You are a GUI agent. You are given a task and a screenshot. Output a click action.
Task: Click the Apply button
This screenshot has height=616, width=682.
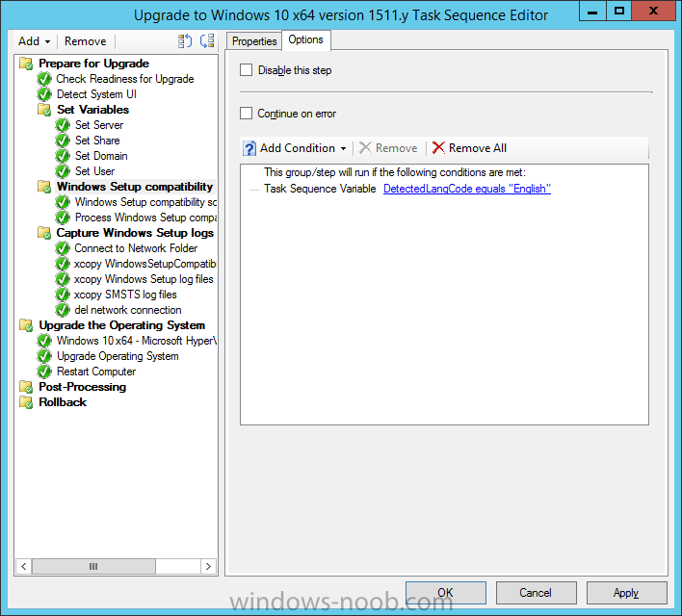click(x=626, y=593)
